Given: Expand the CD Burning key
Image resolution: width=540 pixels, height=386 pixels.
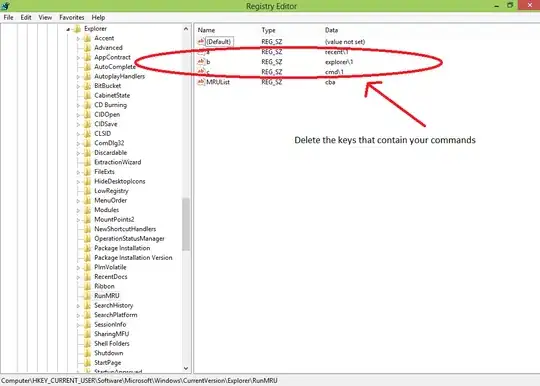Looking at the screenshot, I should pyautogui.click(x=78, y=105).
